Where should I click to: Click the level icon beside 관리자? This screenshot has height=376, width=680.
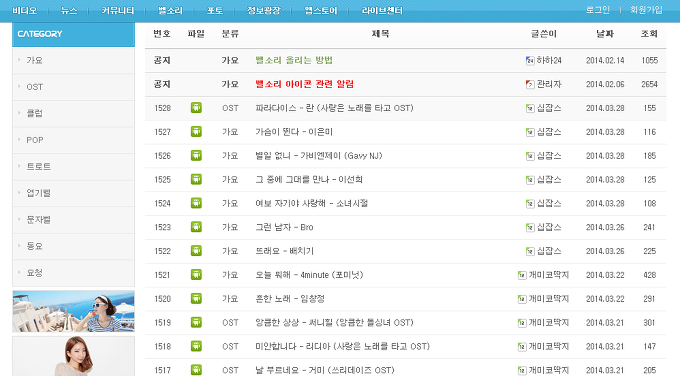(x=530, y=85)
